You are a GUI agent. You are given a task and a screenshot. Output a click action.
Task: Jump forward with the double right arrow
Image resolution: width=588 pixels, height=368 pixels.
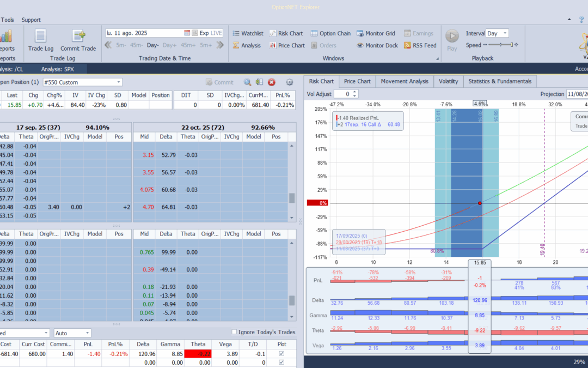tap(220, 45)
